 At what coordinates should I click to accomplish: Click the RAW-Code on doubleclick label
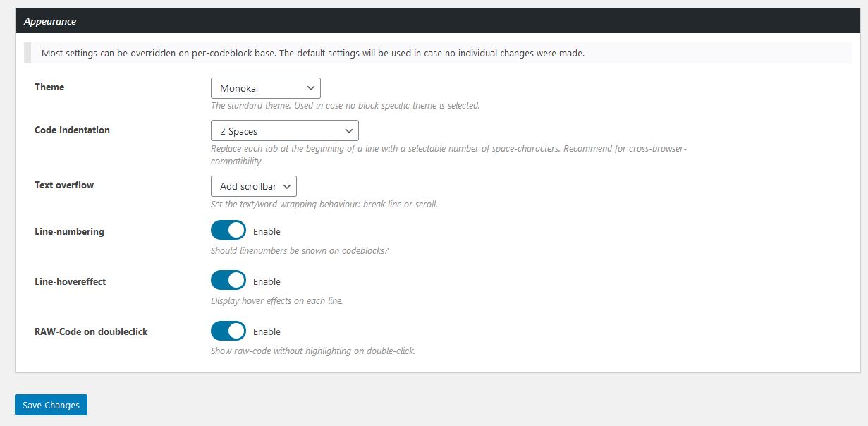(x=91, y=331)
